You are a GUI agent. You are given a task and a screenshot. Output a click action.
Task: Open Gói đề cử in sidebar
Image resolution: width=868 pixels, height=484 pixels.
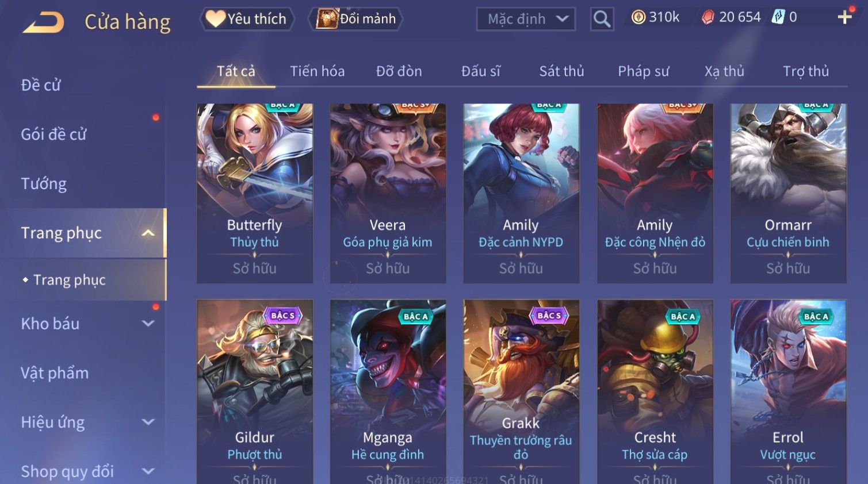click(x=53, y=135)
